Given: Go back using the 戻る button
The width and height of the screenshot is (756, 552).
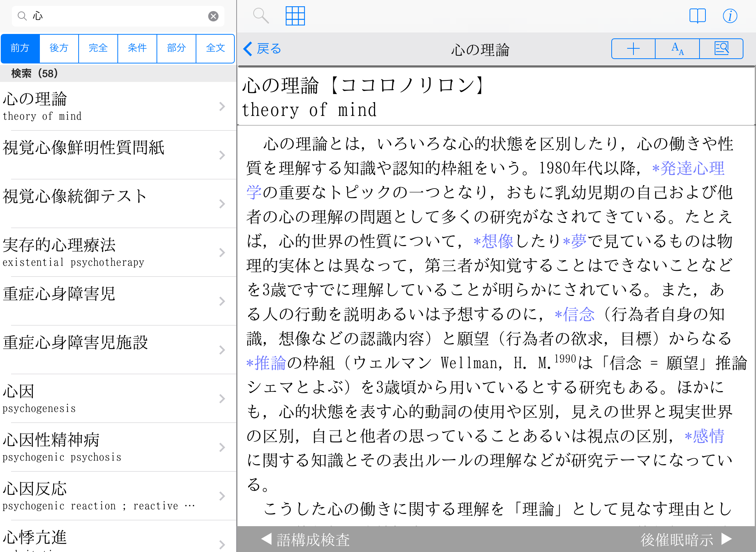Looking at the screenshot, I should click(262, 49).
